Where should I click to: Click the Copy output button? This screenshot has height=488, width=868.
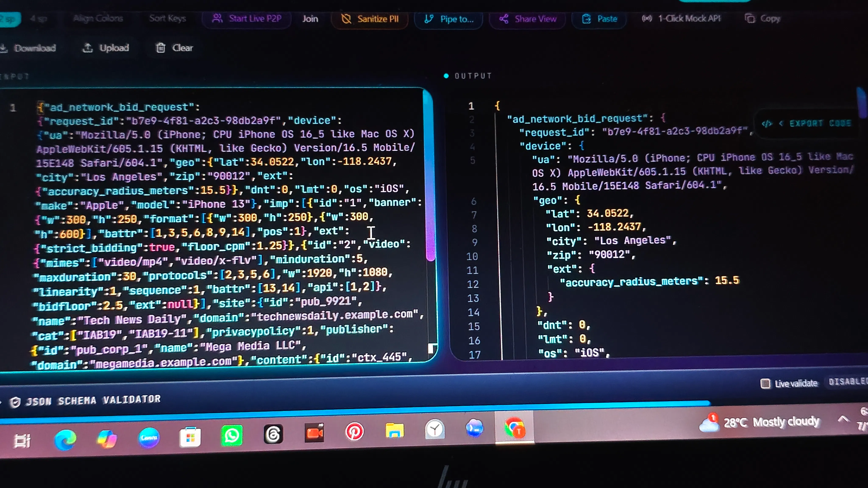[x=762, y=18]
